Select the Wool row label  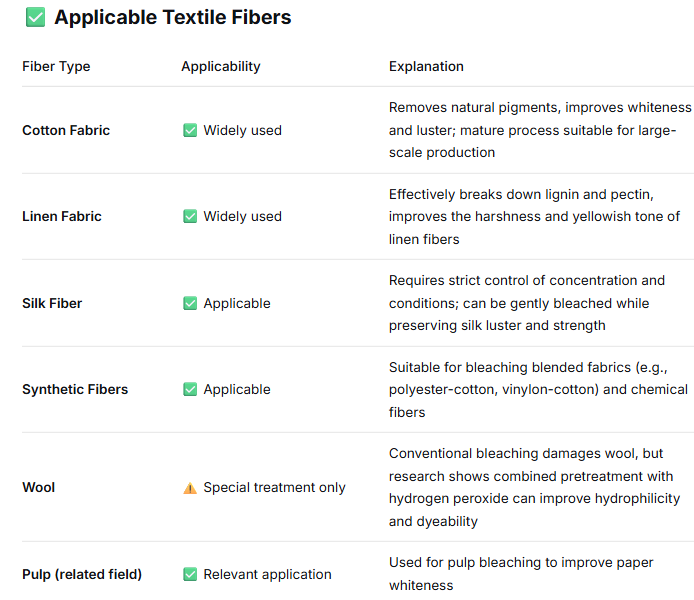coord(39,487)
